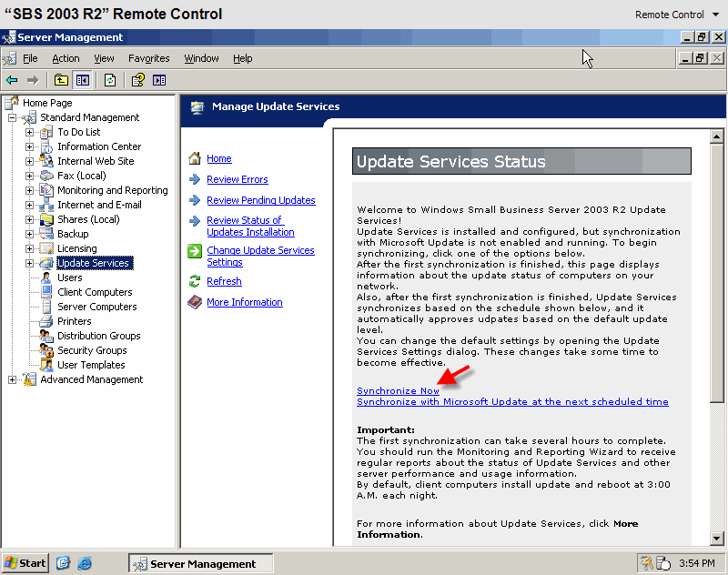Click the Home house icon in task pane
The image size is (728, 575).
[195, 158]
